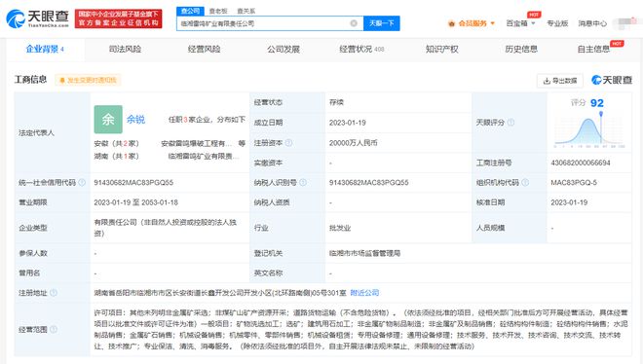Click the info icon beside 经营范围
643x364 pixels.
(x=54, y=329)
